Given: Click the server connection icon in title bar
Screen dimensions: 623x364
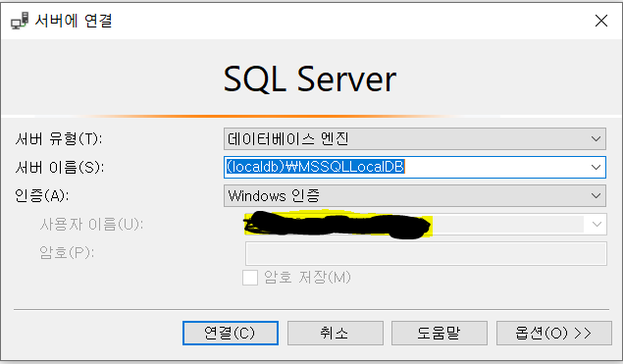Looking at the screenshot, I should (x=20, y=21).
